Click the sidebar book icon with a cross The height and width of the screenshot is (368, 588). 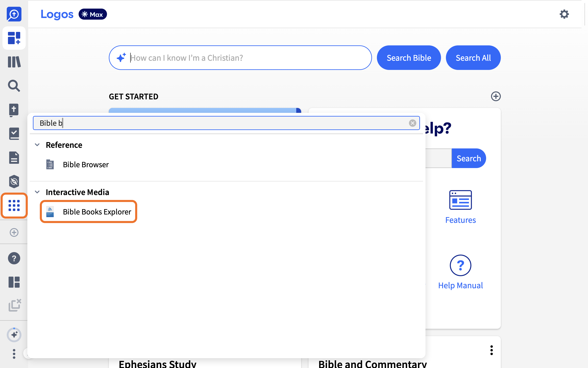[x=14, y=110]
